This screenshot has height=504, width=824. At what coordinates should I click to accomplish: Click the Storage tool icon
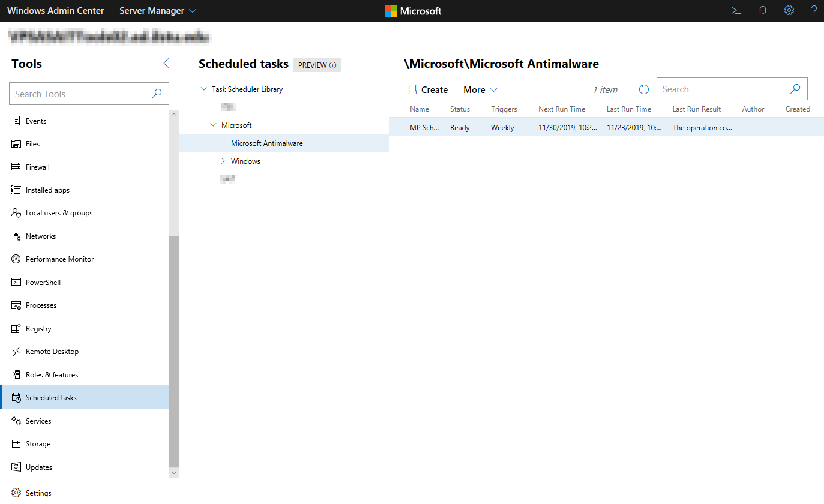click(16, 444)
